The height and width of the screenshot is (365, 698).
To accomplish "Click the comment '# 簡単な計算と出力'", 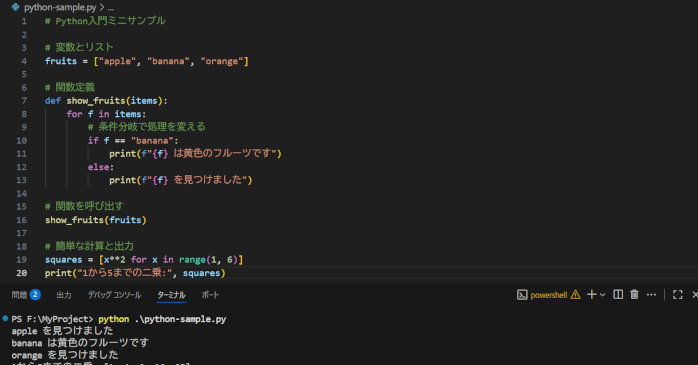I will [x=89, y=246].
